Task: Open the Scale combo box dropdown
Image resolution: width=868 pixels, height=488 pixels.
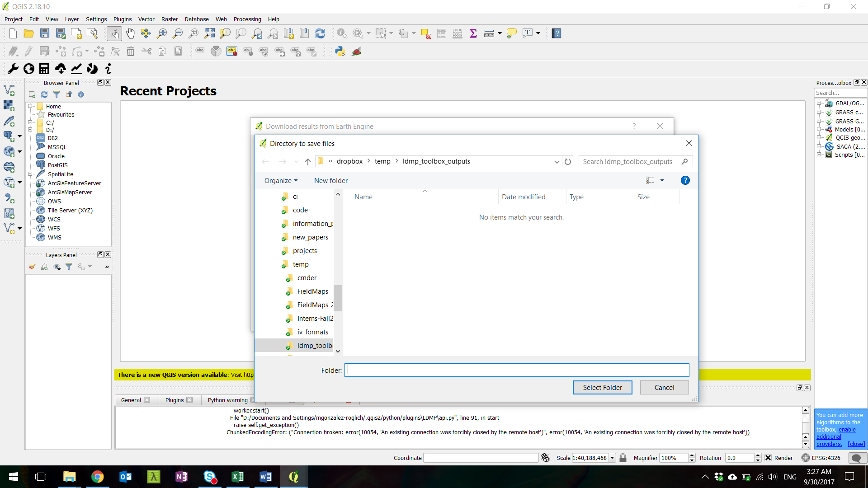Action: coord(612,458)
